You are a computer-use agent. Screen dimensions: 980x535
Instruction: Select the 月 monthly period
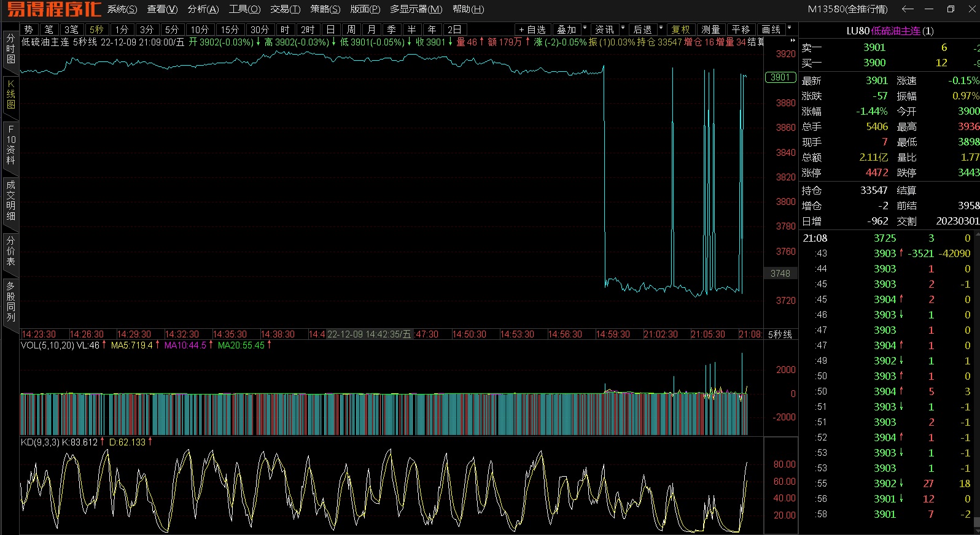[371, 29]
